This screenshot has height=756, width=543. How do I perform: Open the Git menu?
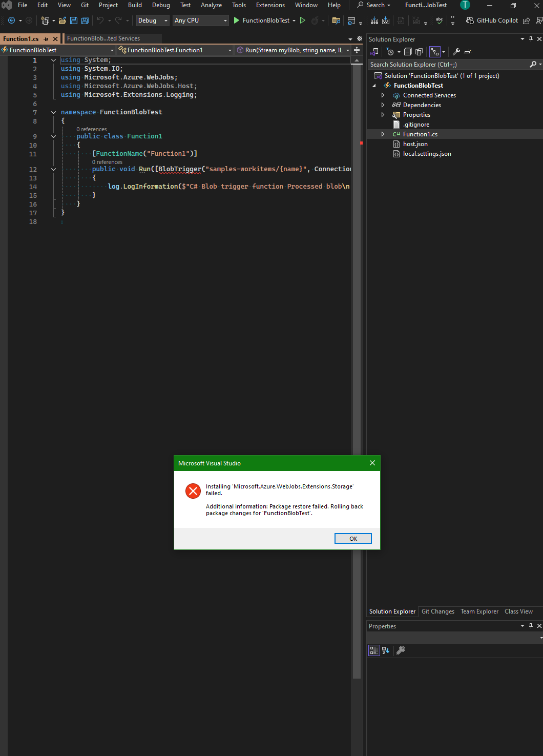point(85,5)
